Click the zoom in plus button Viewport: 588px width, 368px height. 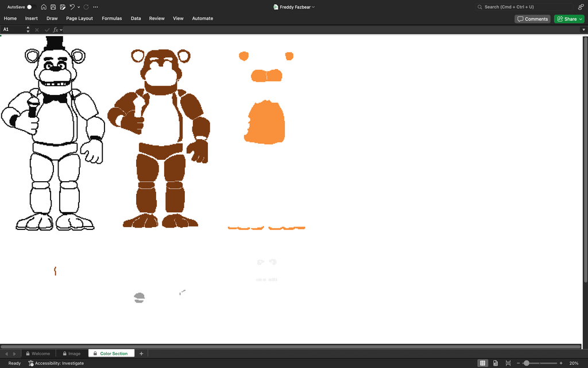[561, 363]
